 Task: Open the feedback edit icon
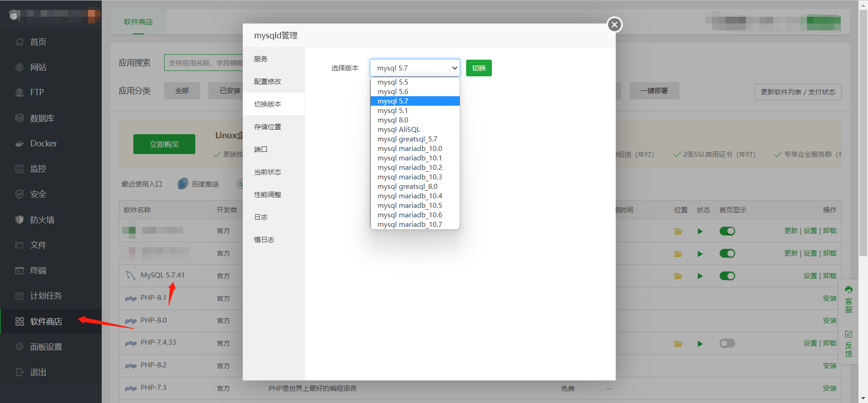tap(849, 334)
